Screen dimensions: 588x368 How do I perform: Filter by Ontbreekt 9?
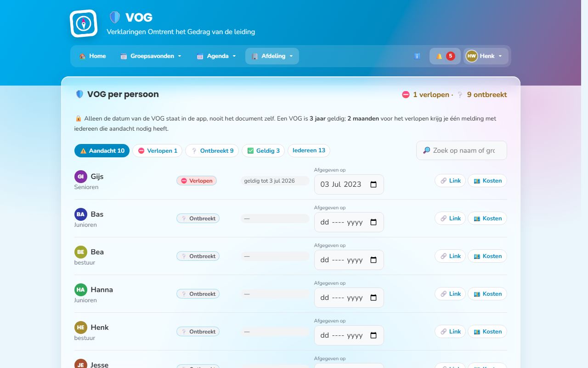click(x=212, y=151)
